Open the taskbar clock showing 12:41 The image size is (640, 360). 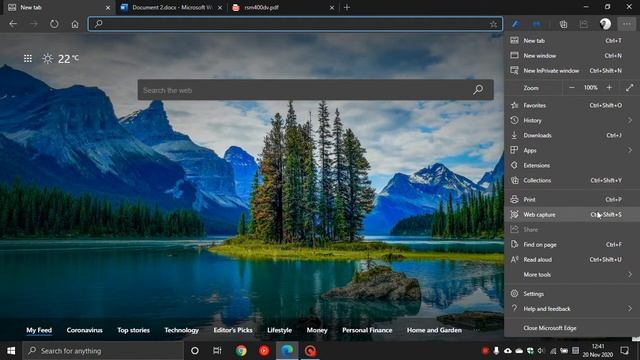[598, 351]
